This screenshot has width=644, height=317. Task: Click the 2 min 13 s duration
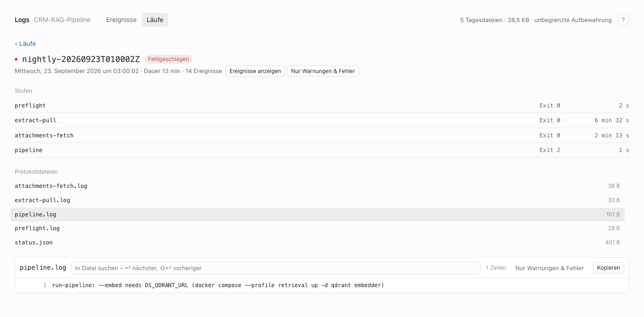click(x=612, y=136)
